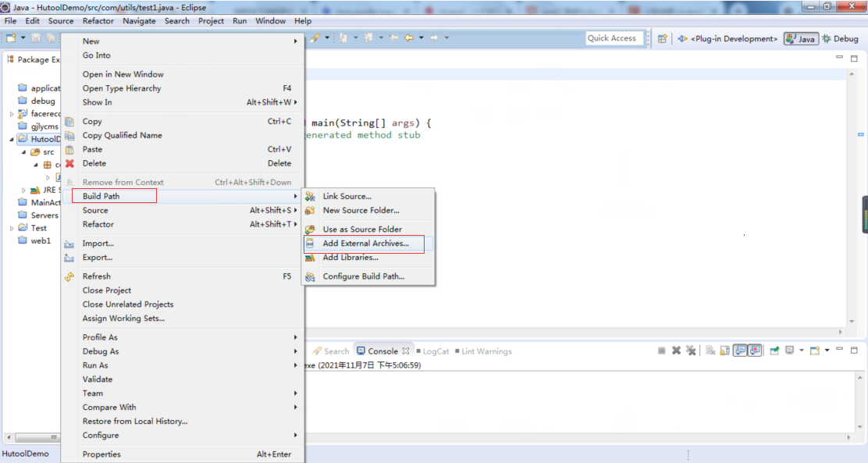Screen dimensions: 868x463
Task: Toggle Scroll Lock in console toolbar
Action: [724, 351]
